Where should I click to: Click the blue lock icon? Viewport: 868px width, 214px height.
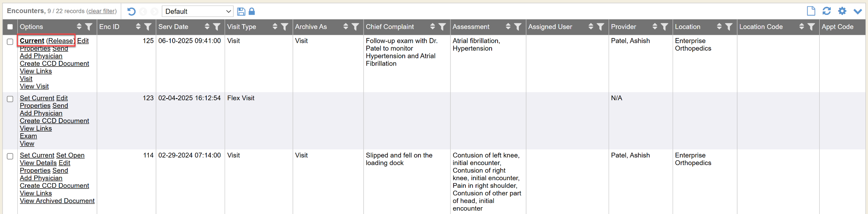point(252,11)
